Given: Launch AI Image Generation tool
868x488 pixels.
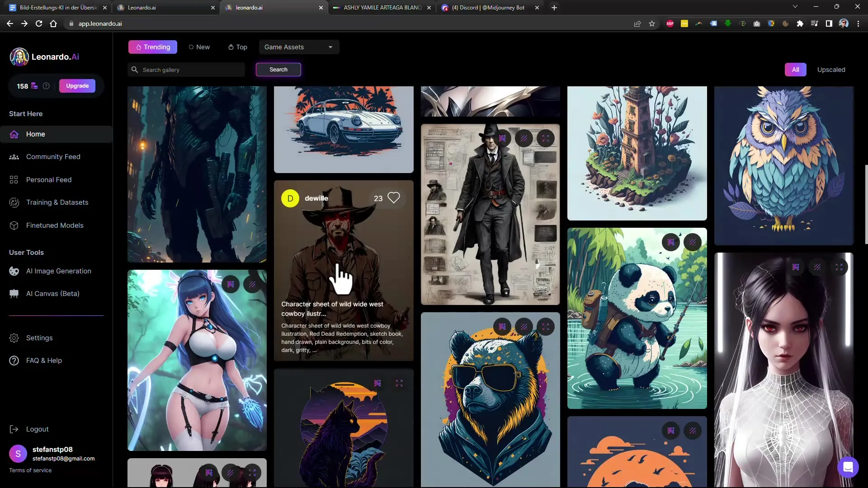Looking at the screenshot, I should click(x=58, y=271).
